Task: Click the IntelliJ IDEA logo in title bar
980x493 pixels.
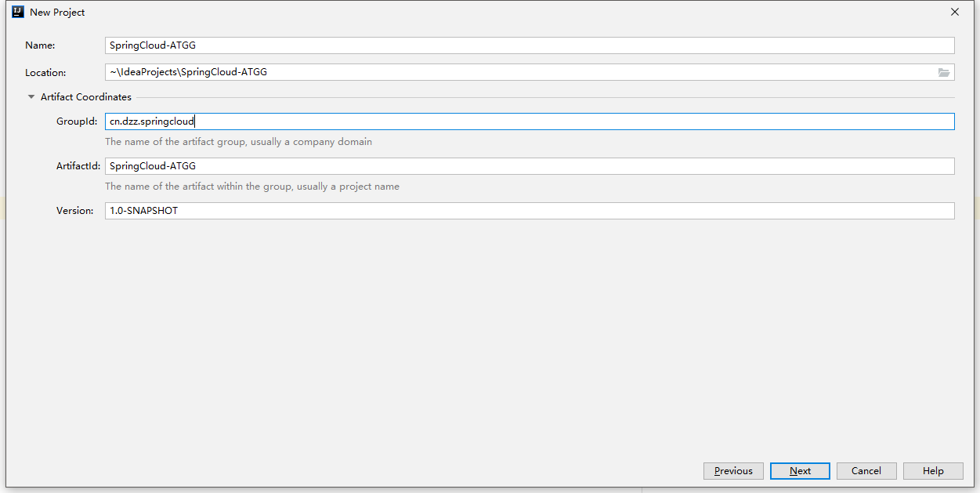Action: click(x=18, y=12)
